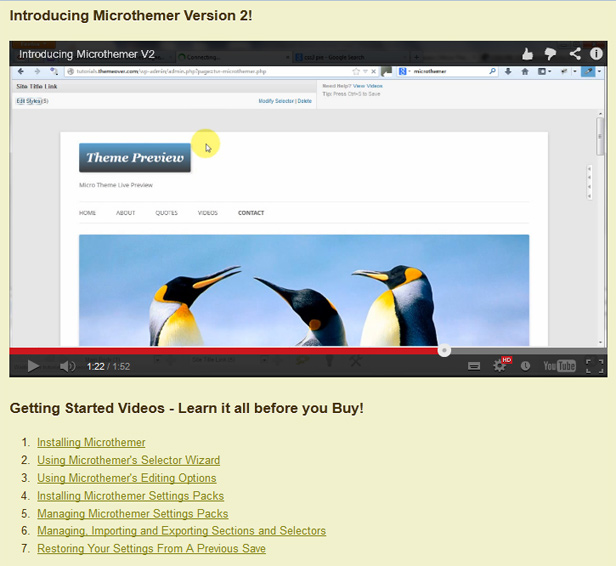Dislike the video with thumbs down

551,54
